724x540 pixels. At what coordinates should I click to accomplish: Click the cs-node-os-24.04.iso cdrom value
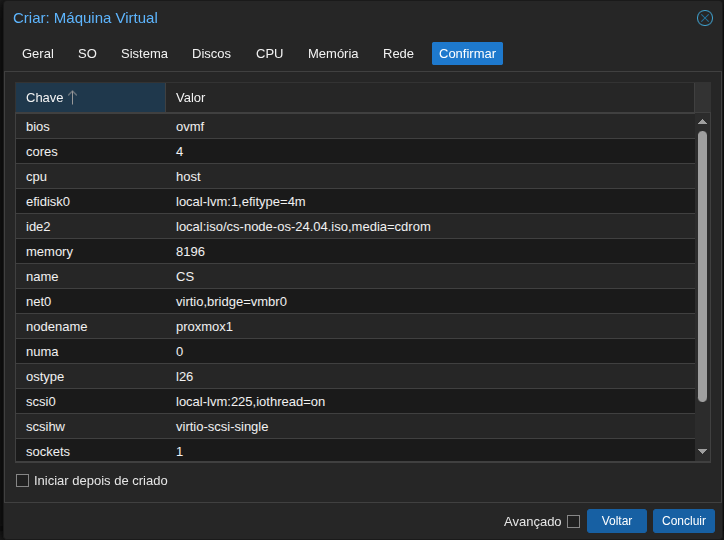(303, 227)
